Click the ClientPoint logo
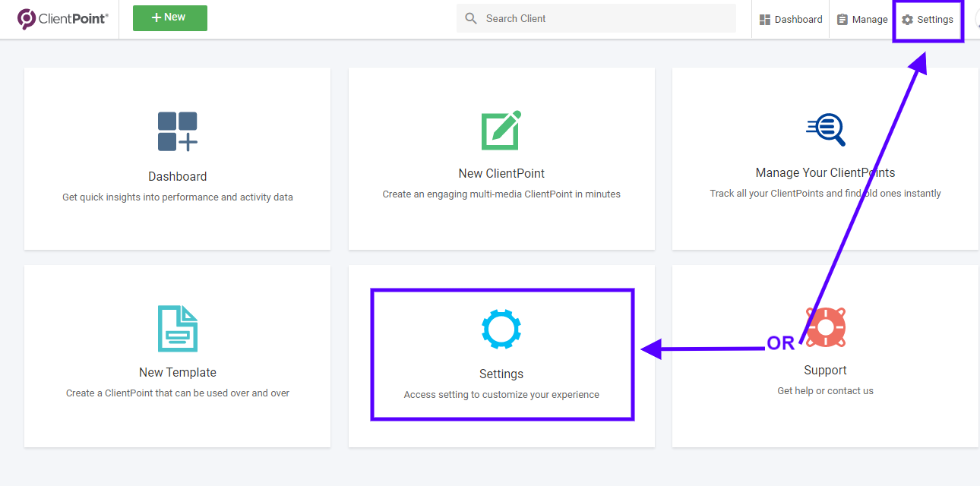This screenshot has height=486, width=980. click(63, 19)
